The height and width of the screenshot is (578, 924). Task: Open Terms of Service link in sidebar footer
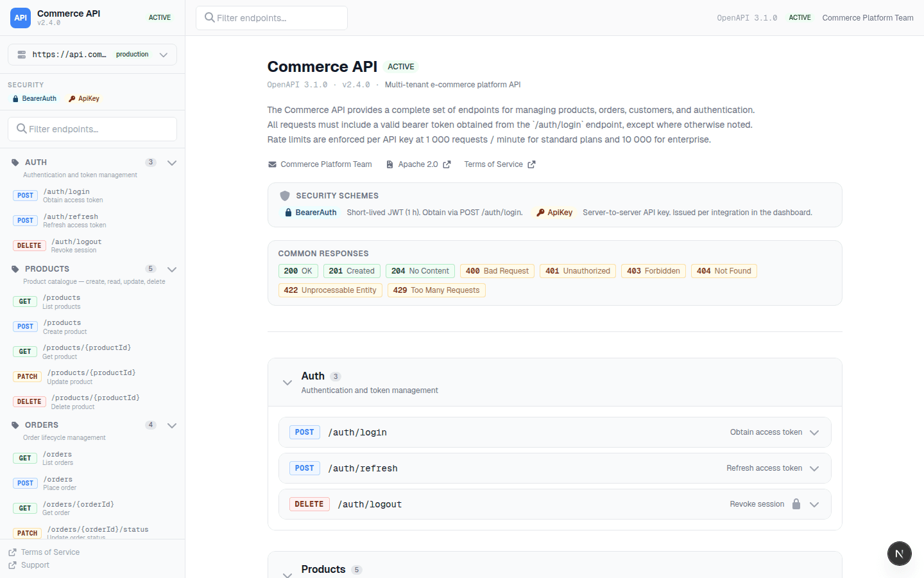[x=44, y=552]
